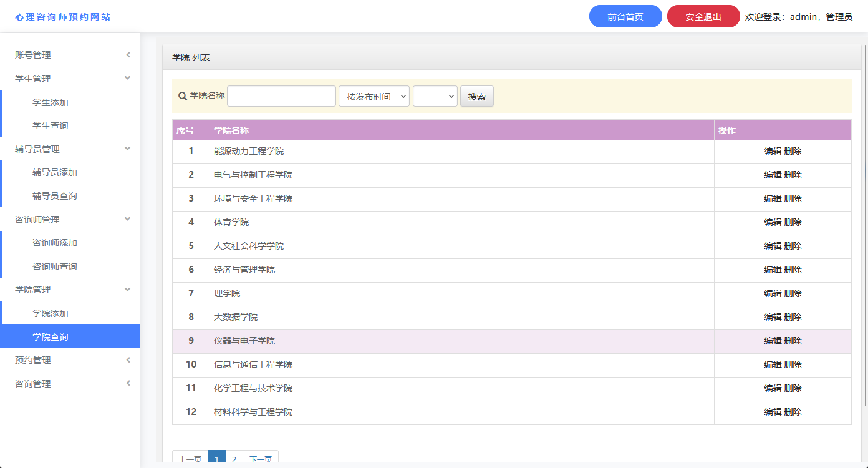Delete the 理学院 row
The image size is (868, 468).
(793, 293)
